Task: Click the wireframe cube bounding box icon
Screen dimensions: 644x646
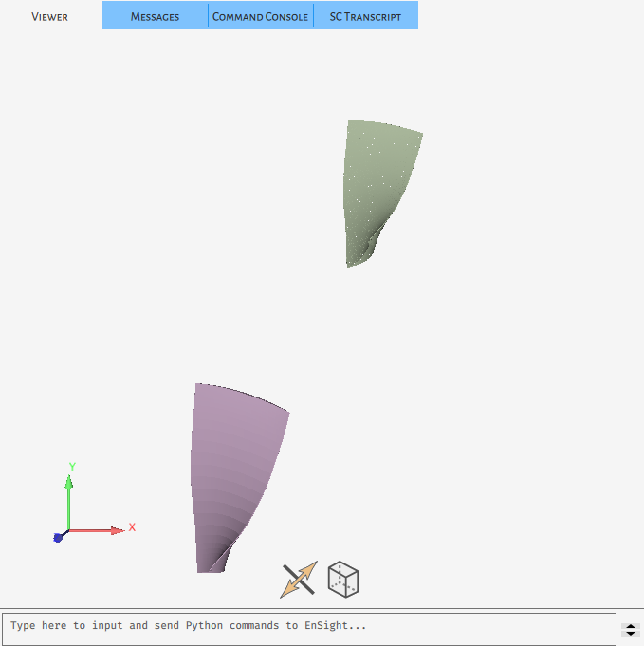Action: (343, 580)
